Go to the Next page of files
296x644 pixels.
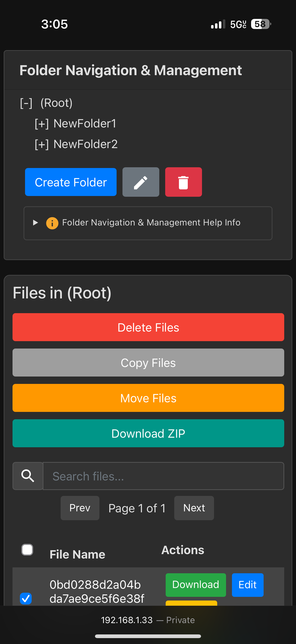[194, 508]
